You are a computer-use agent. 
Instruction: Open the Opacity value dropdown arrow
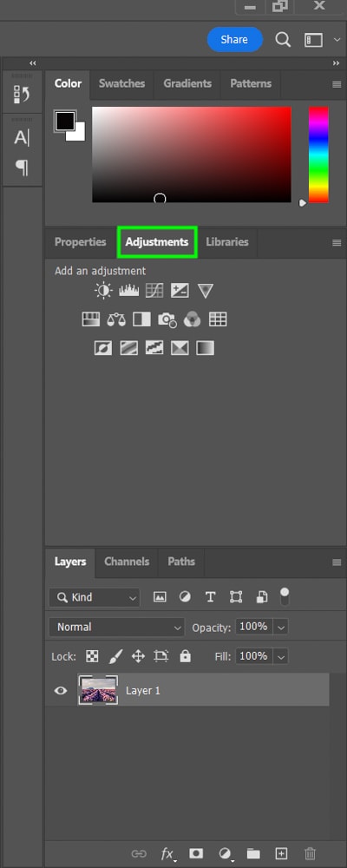point(281,628)
